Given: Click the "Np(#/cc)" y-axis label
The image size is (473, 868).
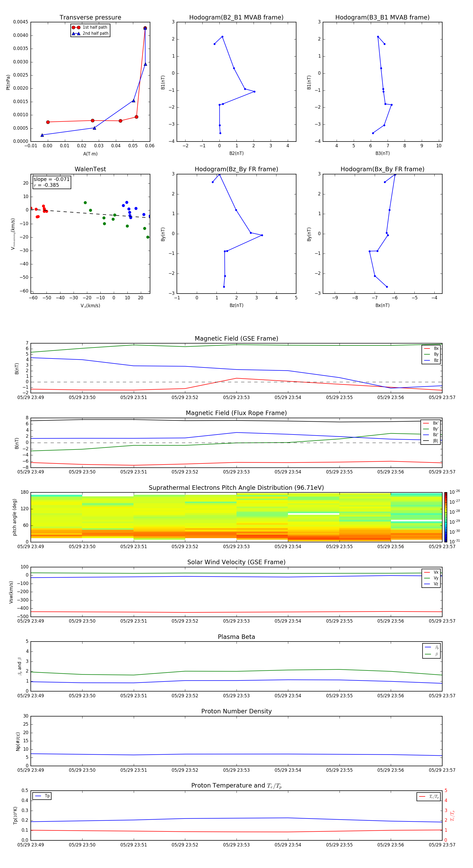Looking at the screenshot, I should tap(18, 741).
